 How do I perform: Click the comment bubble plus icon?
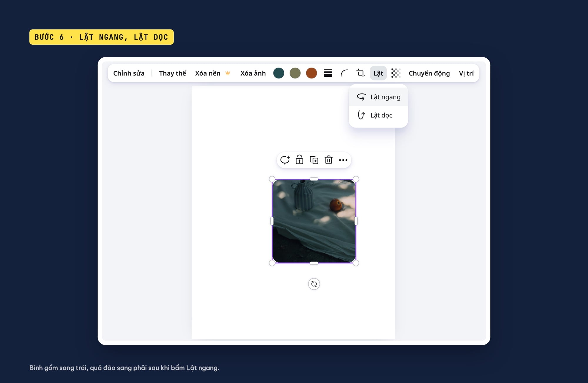point(285,160)
